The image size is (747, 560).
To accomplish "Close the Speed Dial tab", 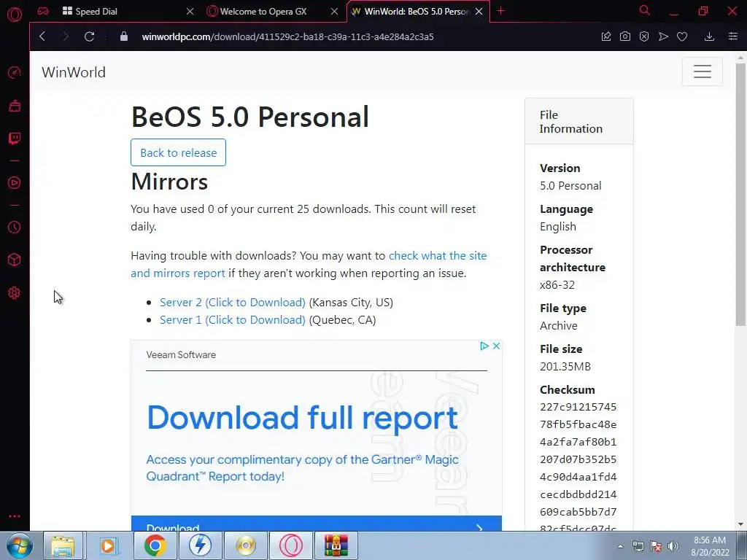I will [190, 11].
